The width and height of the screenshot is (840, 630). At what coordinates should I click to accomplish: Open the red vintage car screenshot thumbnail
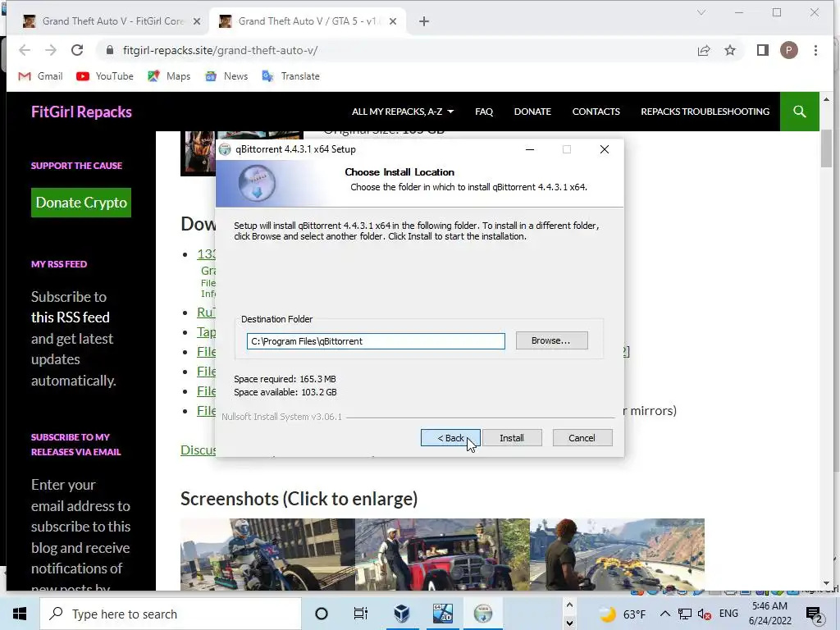click(x=442, y=555)
